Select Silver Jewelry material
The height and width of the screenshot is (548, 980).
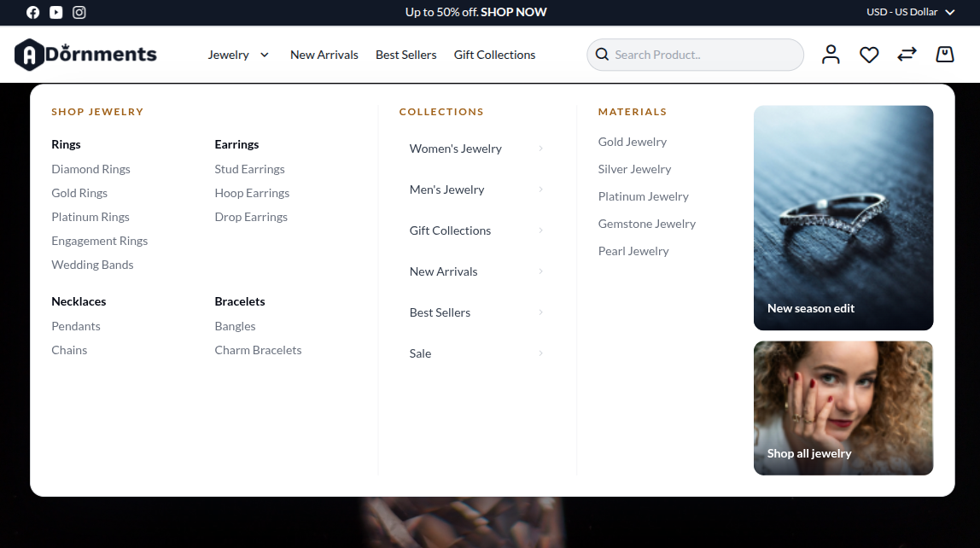[634, 169]
